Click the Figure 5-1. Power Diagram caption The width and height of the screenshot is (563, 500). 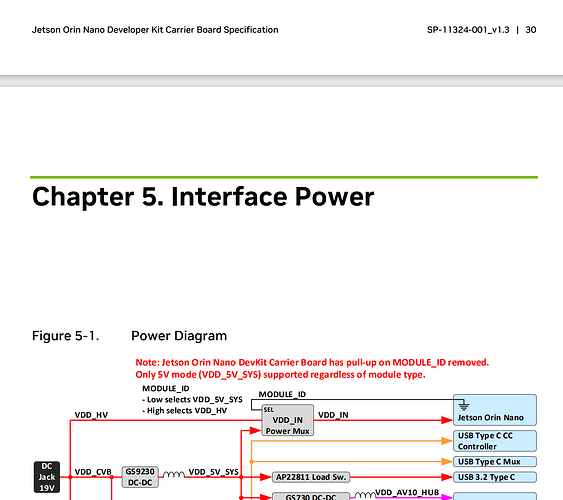tap(130, 336)
